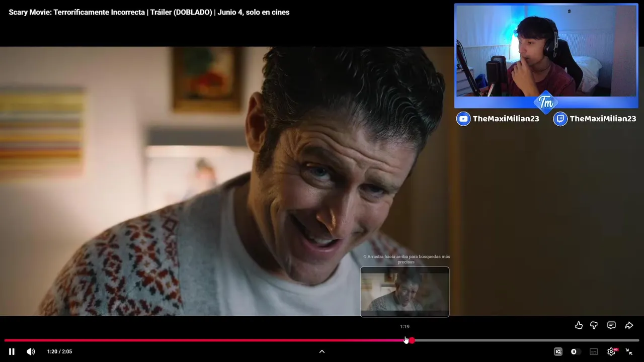
Task: Click the 1:20 / 2:05 time display
Action: 59,351
